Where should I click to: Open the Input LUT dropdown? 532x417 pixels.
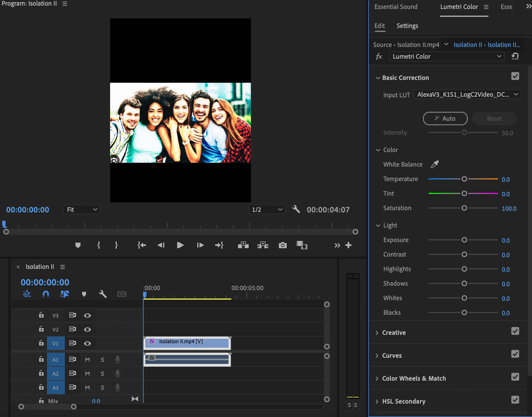click(x=467, y=94)
